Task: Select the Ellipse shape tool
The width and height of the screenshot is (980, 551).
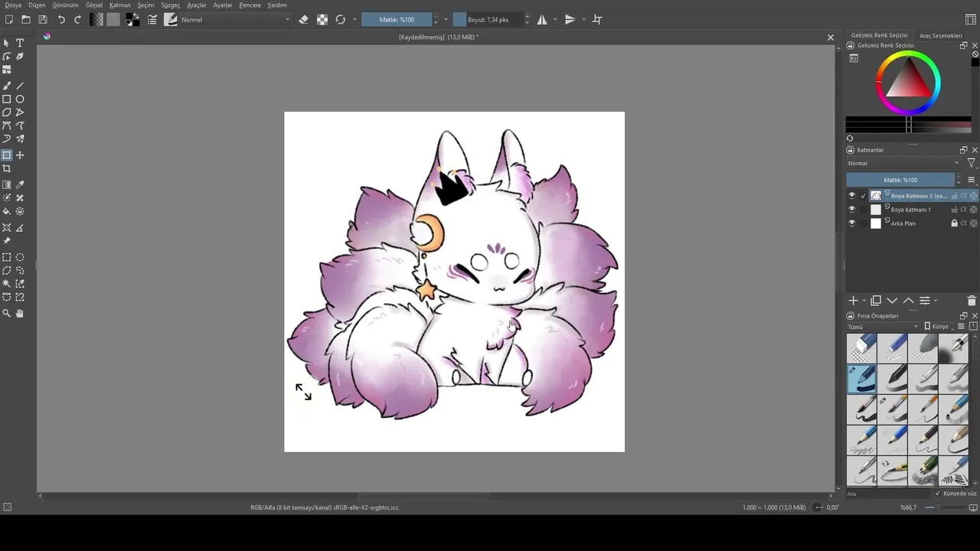Action: tap(20, 99)
